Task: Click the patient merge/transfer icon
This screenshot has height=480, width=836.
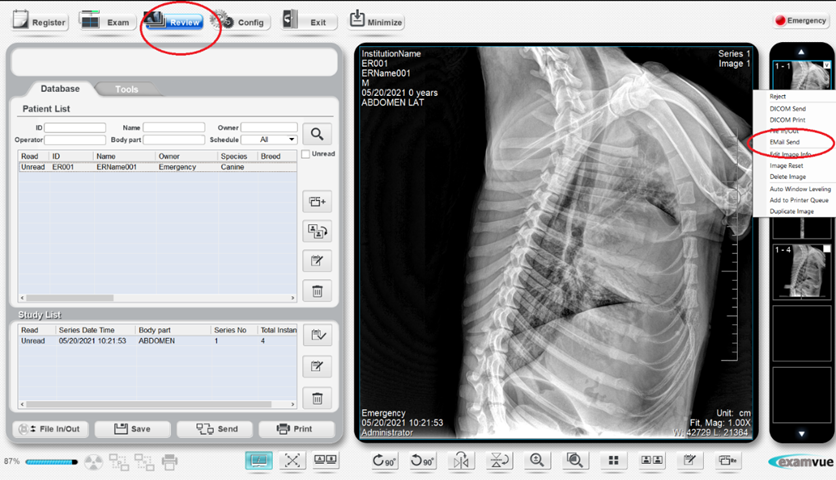Action: click(317, 231)
